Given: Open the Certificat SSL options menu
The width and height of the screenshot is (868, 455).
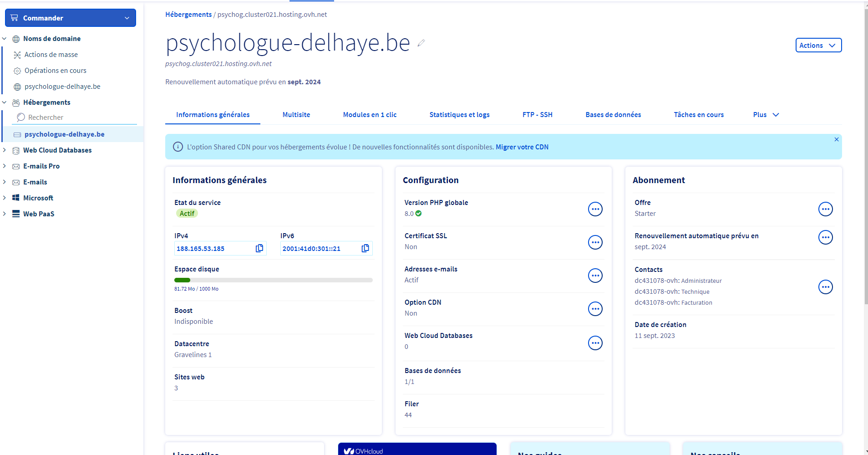Looking at the screenshot, I should tap(595, 242).
